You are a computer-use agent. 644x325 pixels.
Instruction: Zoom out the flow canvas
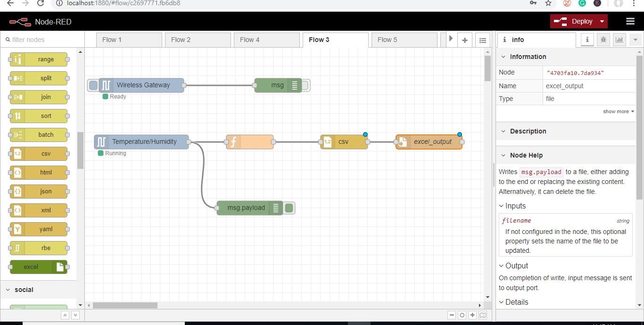[452, 315]
